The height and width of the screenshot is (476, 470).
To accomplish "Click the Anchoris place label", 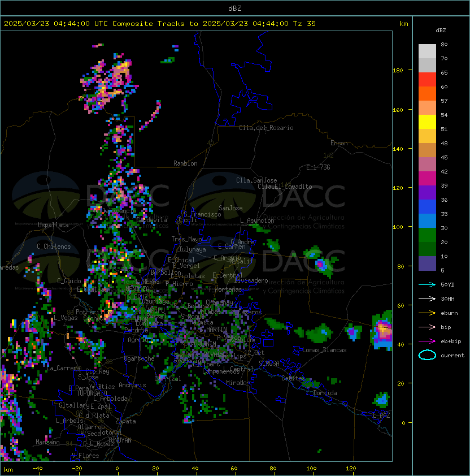I will [x=132, y=385].
